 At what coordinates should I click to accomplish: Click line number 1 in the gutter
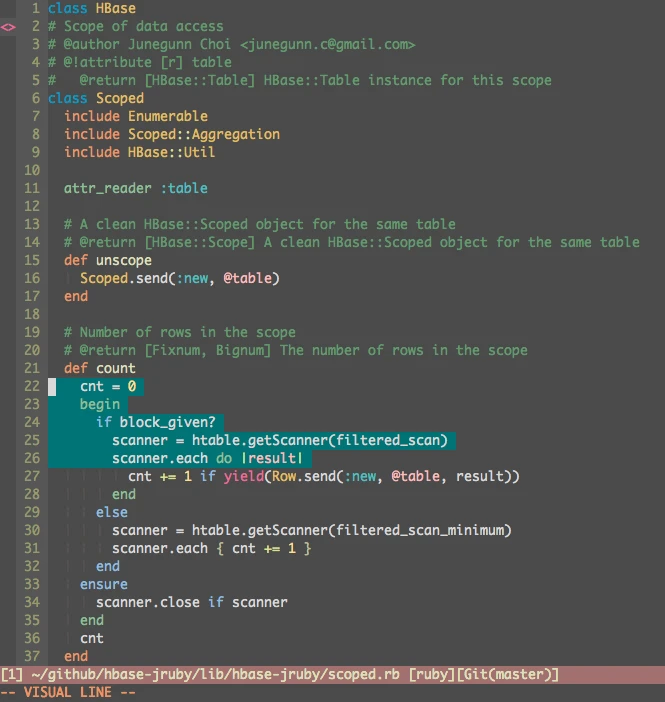pyautogui.click(x=36, y=9)
